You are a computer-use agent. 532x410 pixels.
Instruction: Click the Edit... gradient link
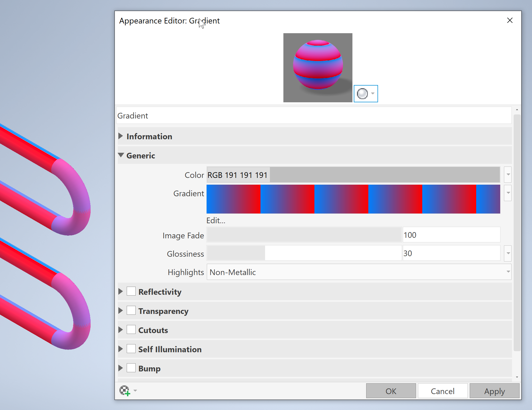[x=216, y=221]
